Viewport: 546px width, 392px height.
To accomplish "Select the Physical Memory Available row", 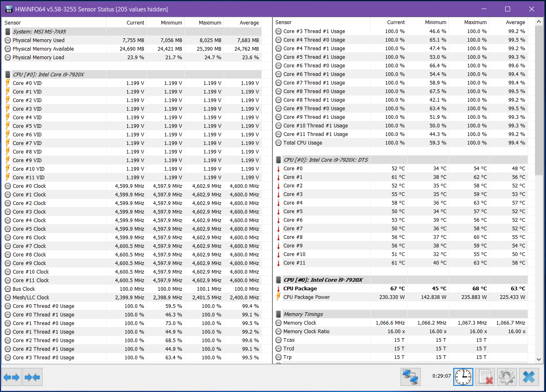I will coord(131,49).
